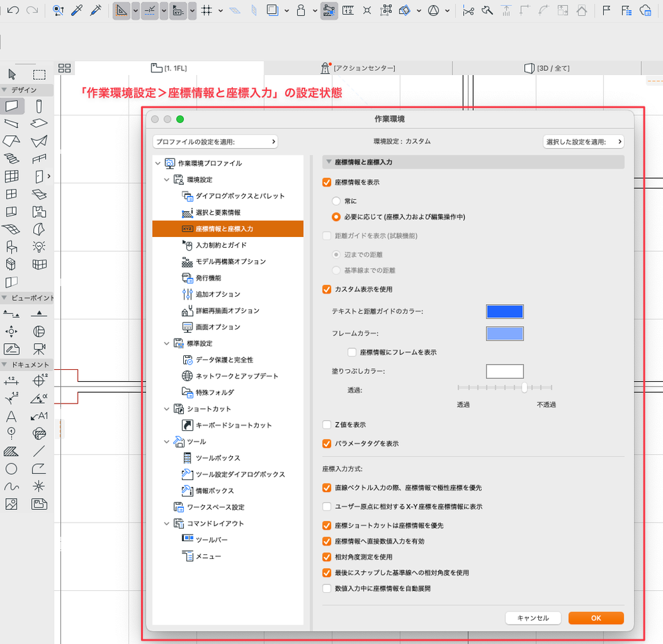The image size is (663, 644).
Task: Enable the Z値を表示 checkbox
Action: 327,425
